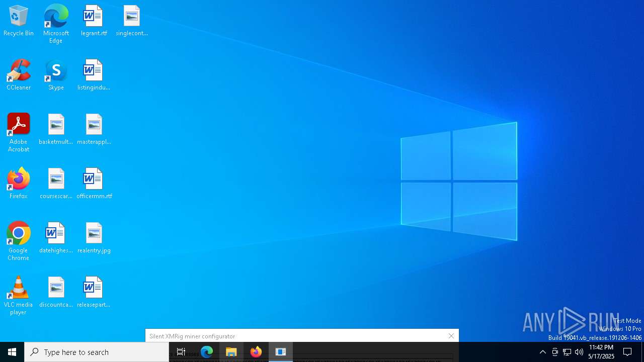644x362 pixels.
Task: Select coursescar... image file
Action: tap(56, 184)
